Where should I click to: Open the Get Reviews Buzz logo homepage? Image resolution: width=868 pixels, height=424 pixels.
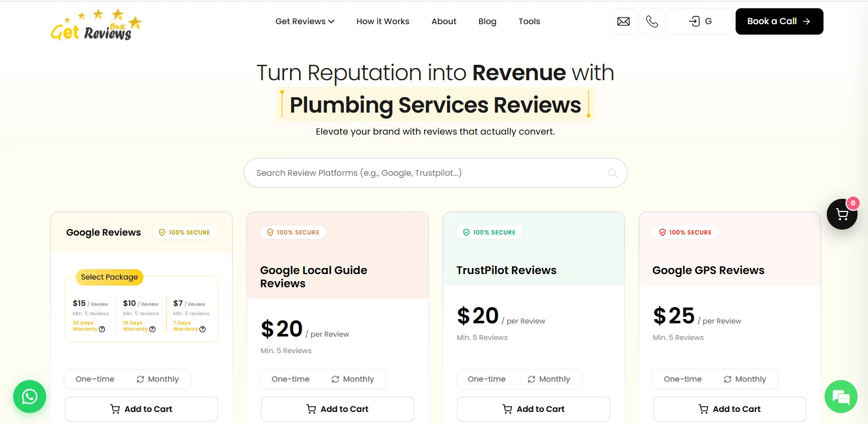tap(96, 25)
